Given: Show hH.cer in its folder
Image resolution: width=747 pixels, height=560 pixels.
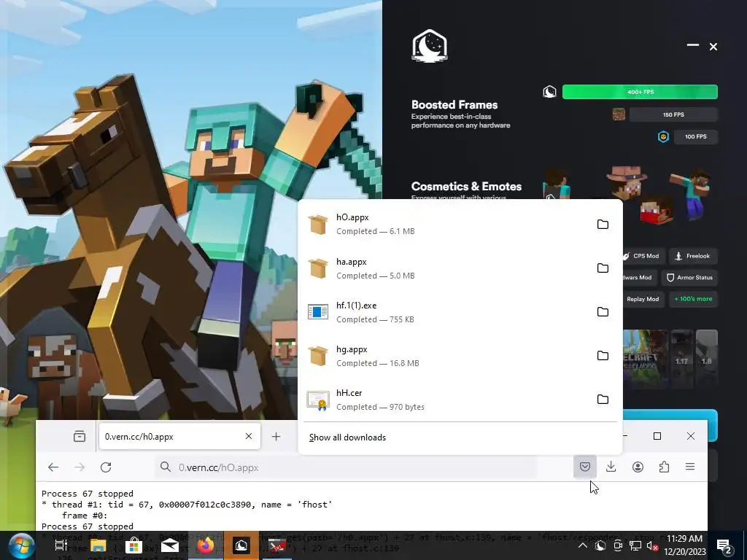Looking at the screenshot, I should [x=603, y=399].
